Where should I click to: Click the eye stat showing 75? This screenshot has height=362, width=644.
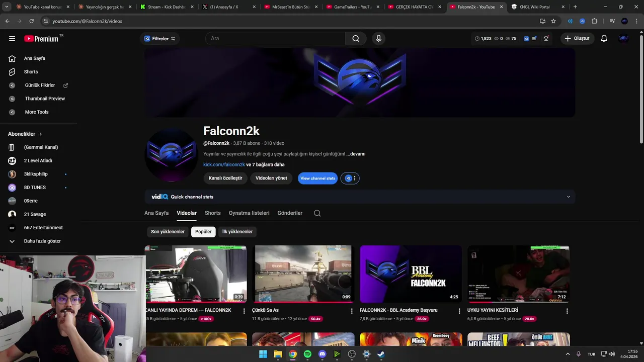511,38
